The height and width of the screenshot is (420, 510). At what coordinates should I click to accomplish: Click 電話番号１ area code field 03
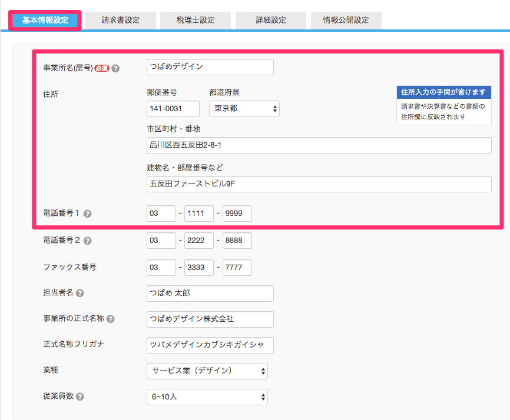click(161, 214)
